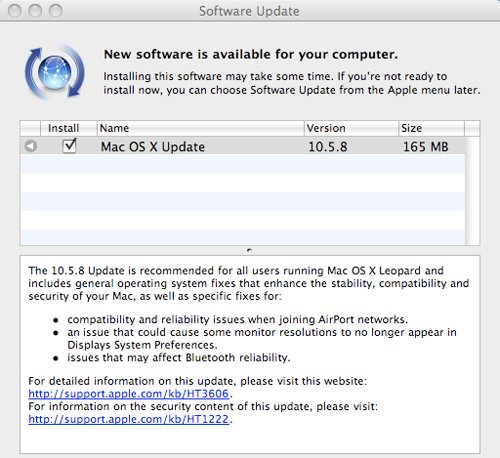Sort updates by the Version column header
Screen dimensions: 500x458
point(351,128)
